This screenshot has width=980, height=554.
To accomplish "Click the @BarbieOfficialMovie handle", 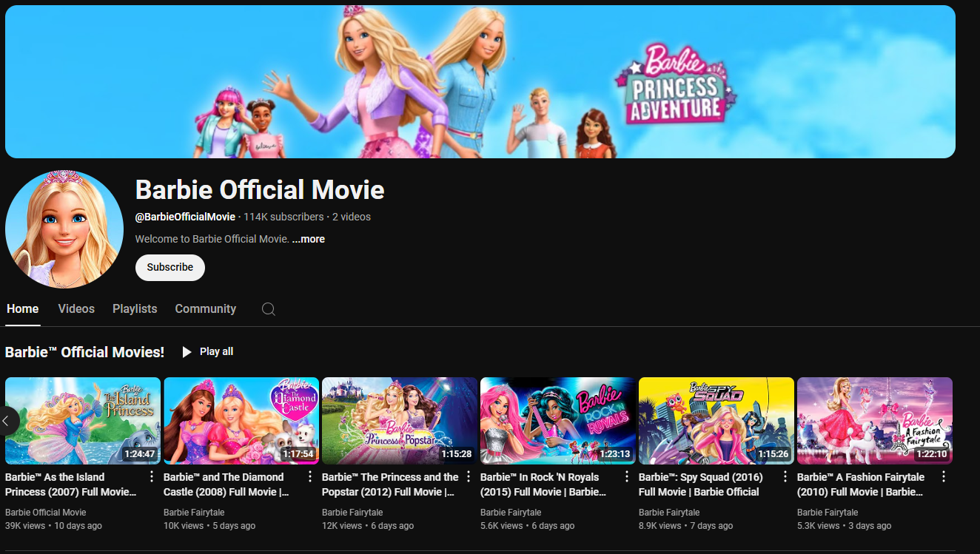I will 185,217.
